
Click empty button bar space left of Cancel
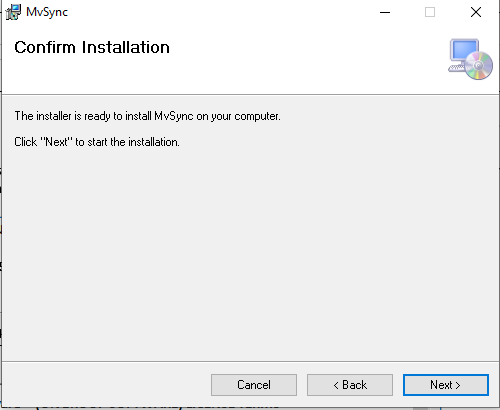pyautogui.click(x=107, y=385)
